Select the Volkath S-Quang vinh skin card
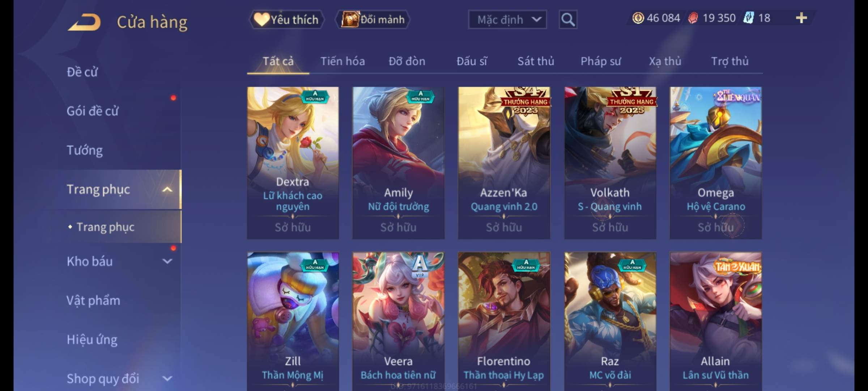 (x=610, y=163)
